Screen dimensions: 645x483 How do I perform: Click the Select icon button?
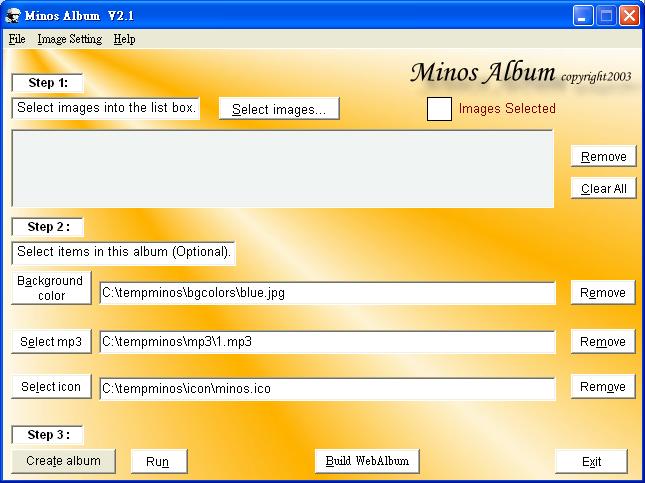[51, 387]
